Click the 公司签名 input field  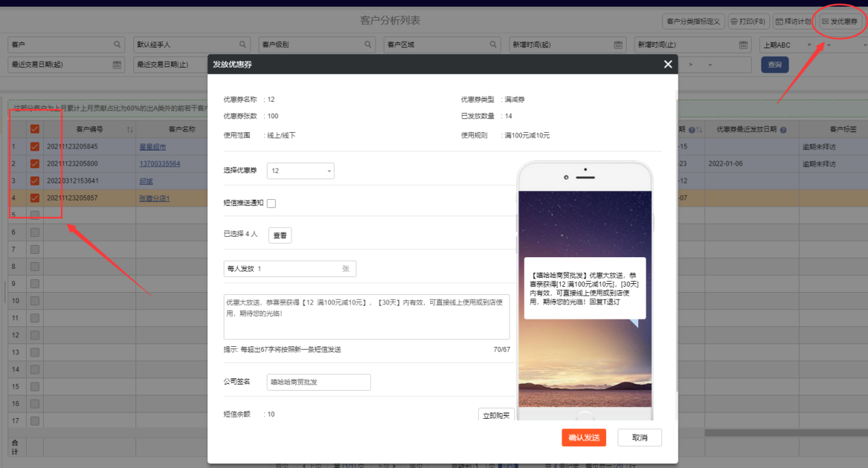[x=318, y=382]
